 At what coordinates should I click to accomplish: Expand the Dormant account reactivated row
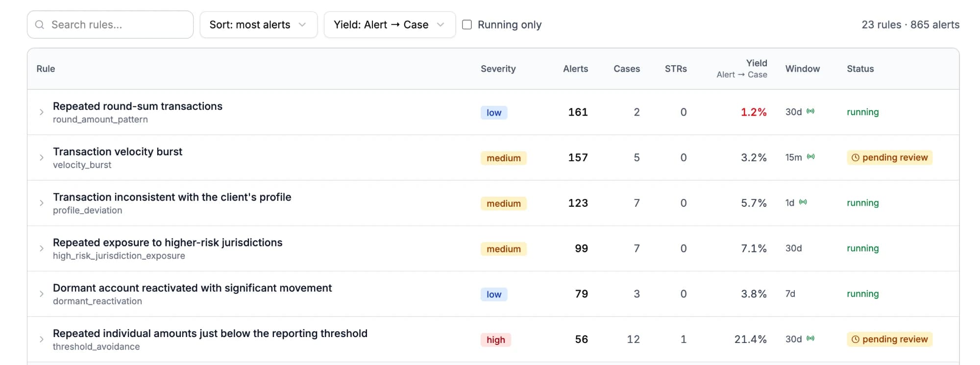(x=42, y=294)
